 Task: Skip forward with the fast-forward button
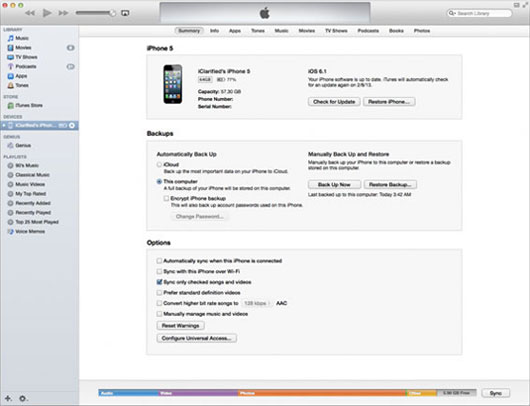63,13
